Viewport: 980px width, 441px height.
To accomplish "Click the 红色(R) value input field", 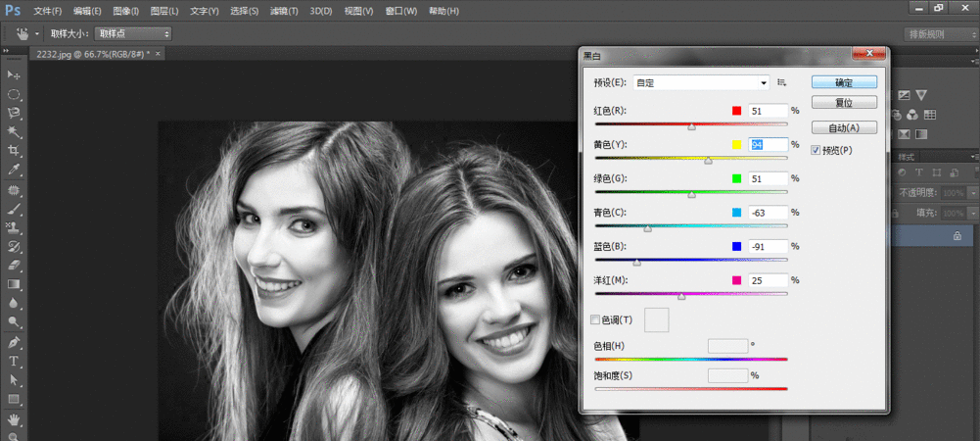I will (x=769, y=111).
